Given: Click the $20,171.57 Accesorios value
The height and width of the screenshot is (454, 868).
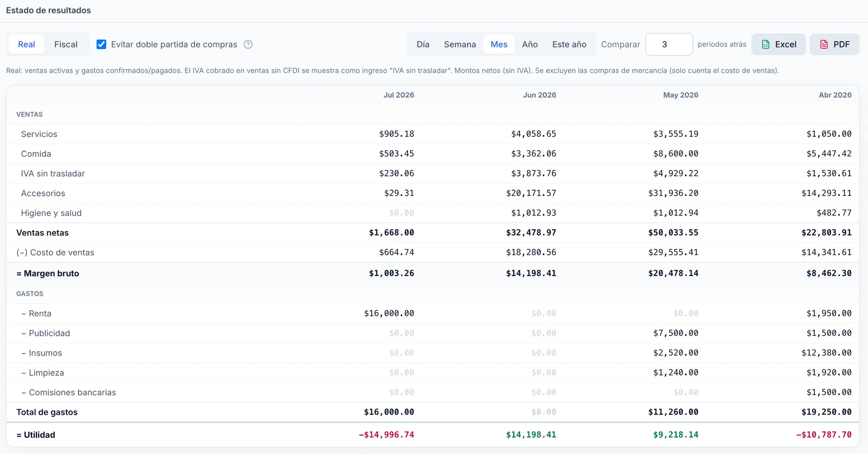Looking at the screenshot, I should click(531, 193).
